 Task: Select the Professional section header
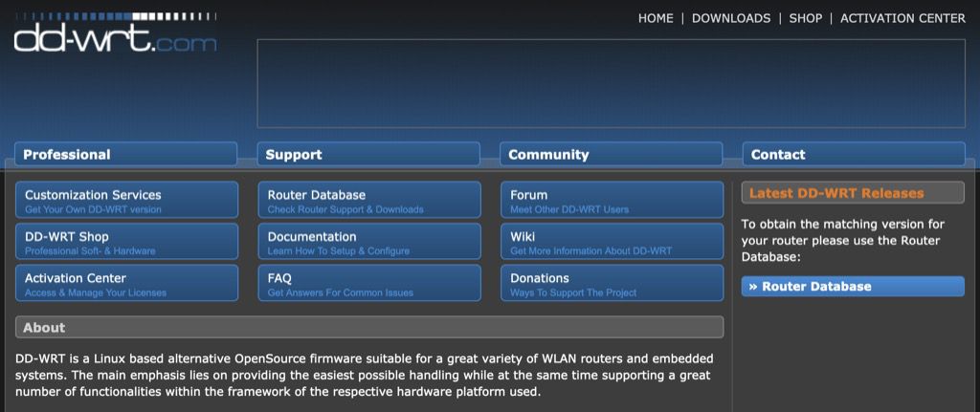(126, 154)
